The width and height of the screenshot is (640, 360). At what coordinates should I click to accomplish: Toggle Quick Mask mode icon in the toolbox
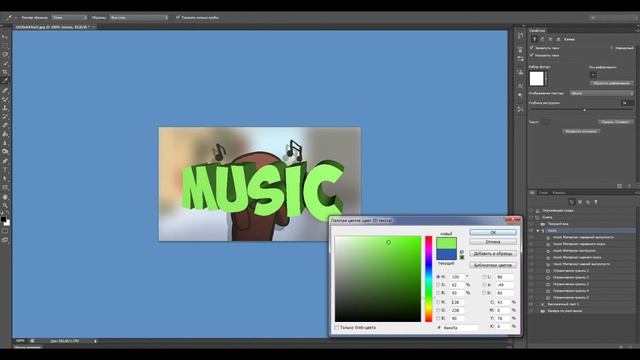tap(5, 231)
